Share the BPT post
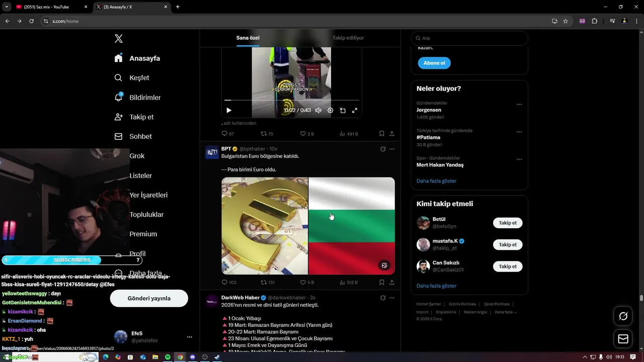Image resolution: width=644 pixels, height=362 pixels. point(392,283)
